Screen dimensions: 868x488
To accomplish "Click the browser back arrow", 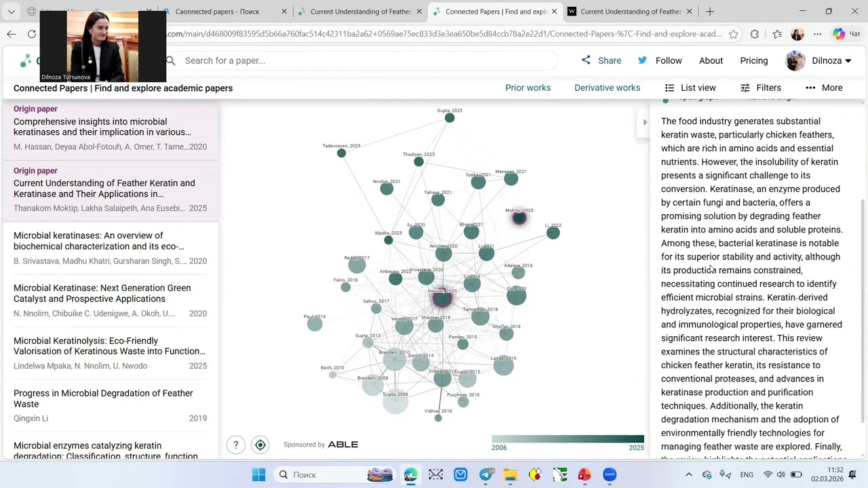I will click(x=12, y=34).
